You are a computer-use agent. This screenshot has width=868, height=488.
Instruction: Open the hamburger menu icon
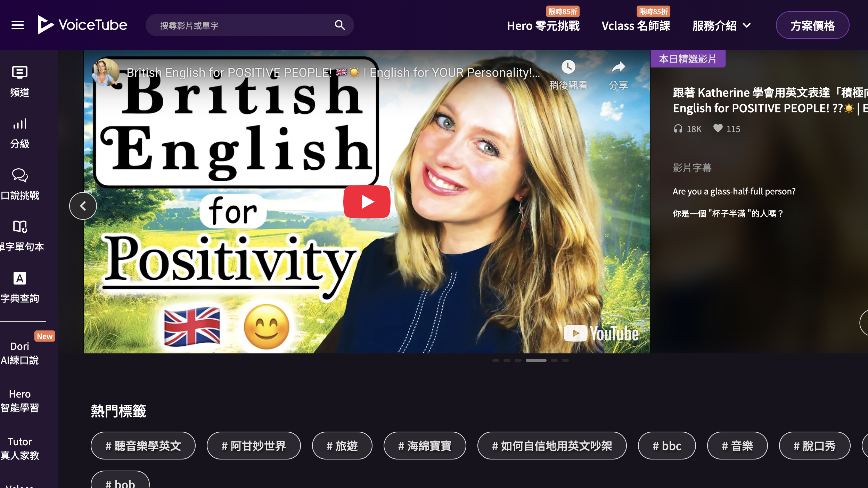(18, 25)
